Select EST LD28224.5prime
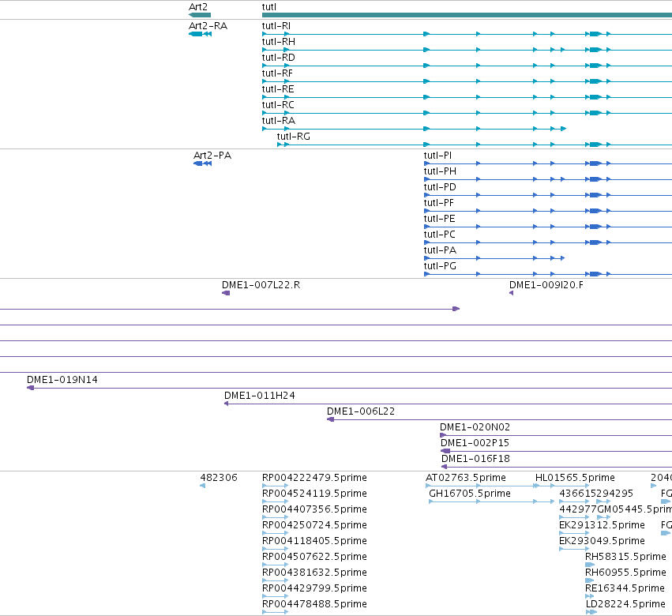This screenshot has height=616, width=672. pyautogui.click(x=625, y=604)
